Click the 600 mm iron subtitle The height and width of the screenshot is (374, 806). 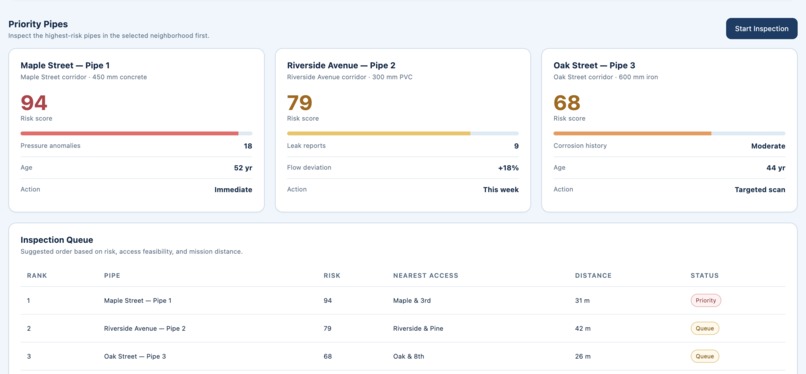pyautogui.click(x=637, y=77)
